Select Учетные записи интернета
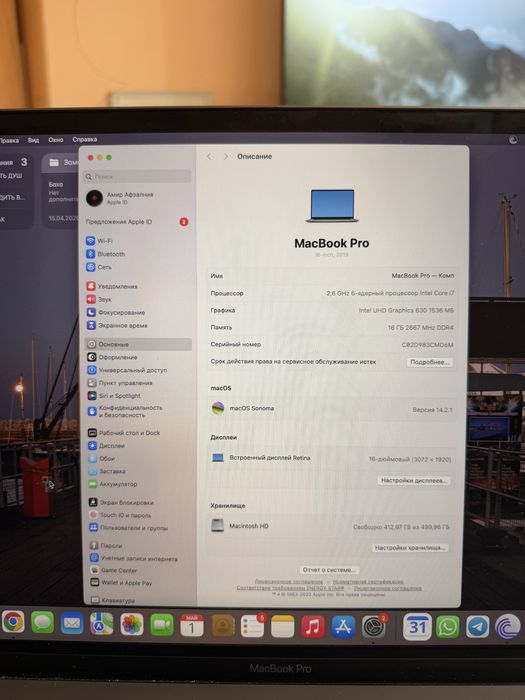Screen dimensions: 525x700 point(133,558)
